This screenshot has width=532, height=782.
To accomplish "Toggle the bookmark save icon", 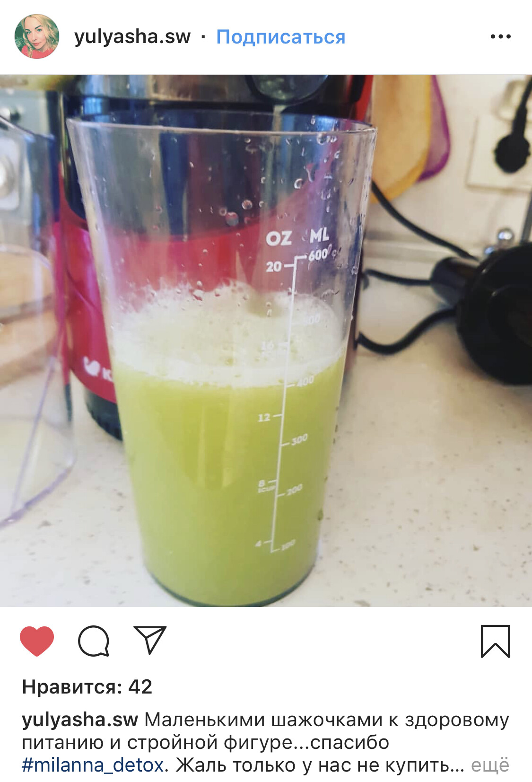I will click(x=495, y=641).
